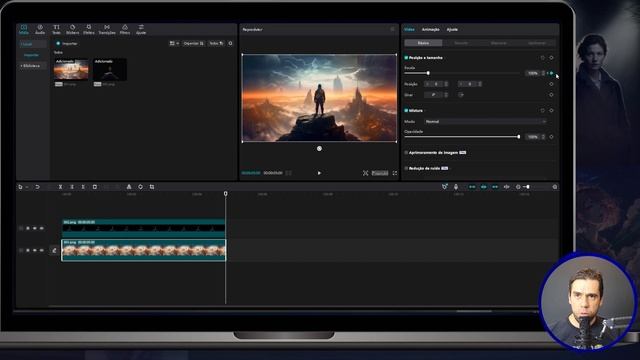Screen dimensions: 640x360
Task: Click the split clip tool
Action: (60, 187)
